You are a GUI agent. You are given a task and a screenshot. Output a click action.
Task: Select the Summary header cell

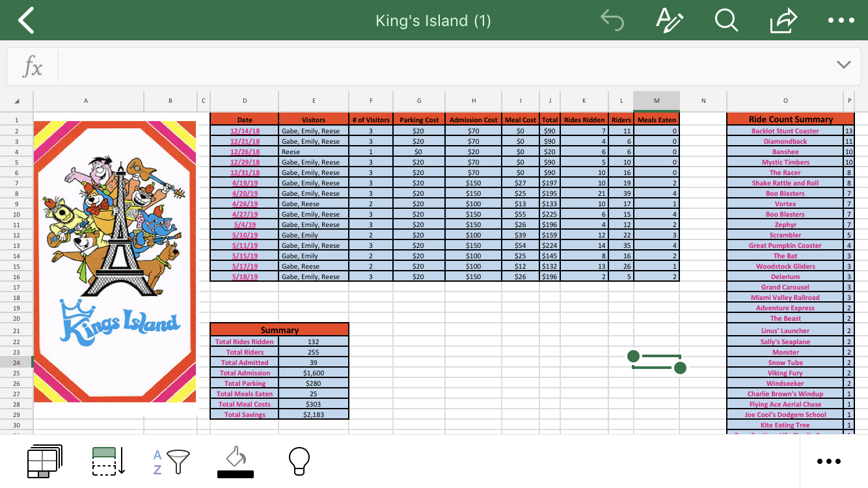click(x=280, y=330)
